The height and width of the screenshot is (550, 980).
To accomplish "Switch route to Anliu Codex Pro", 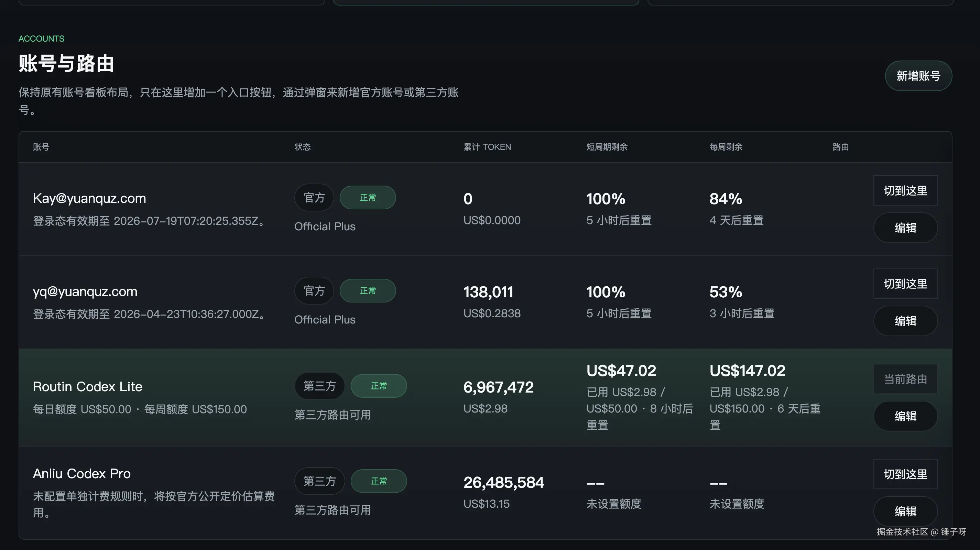I will tap(905, 474).
